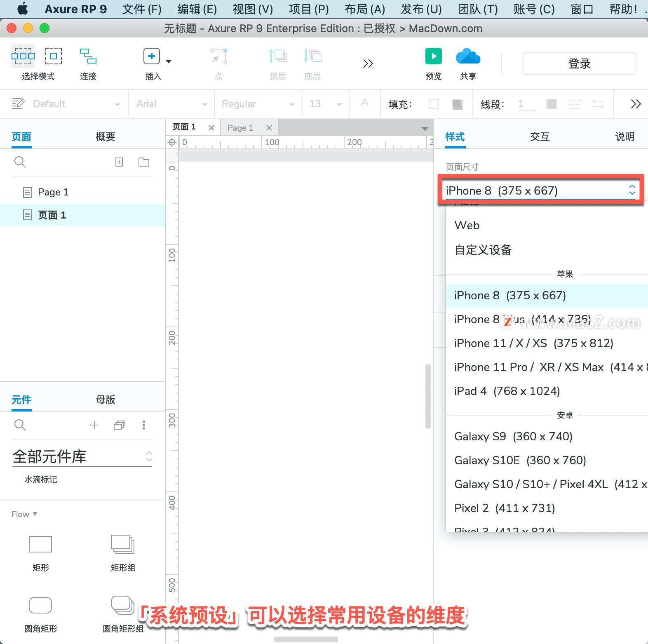Click the search icon in pages panel

tap(20, 162)
